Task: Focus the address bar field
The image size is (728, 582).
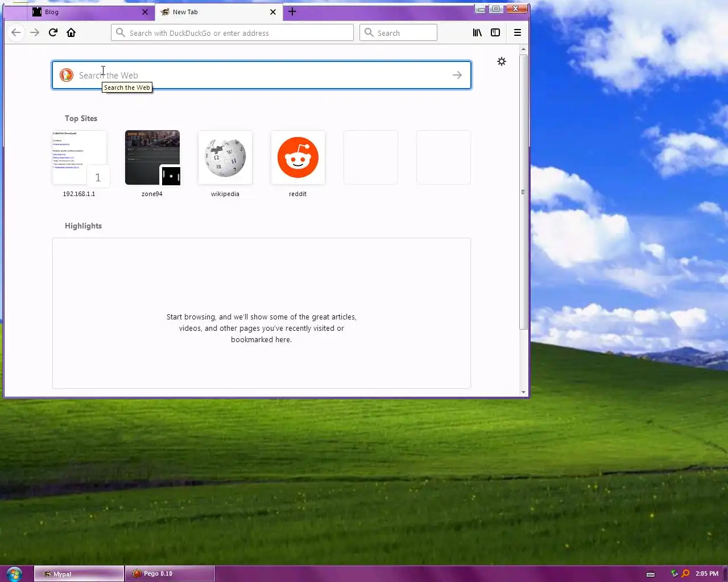Action: pyautogui.click(x=232, y=32)
